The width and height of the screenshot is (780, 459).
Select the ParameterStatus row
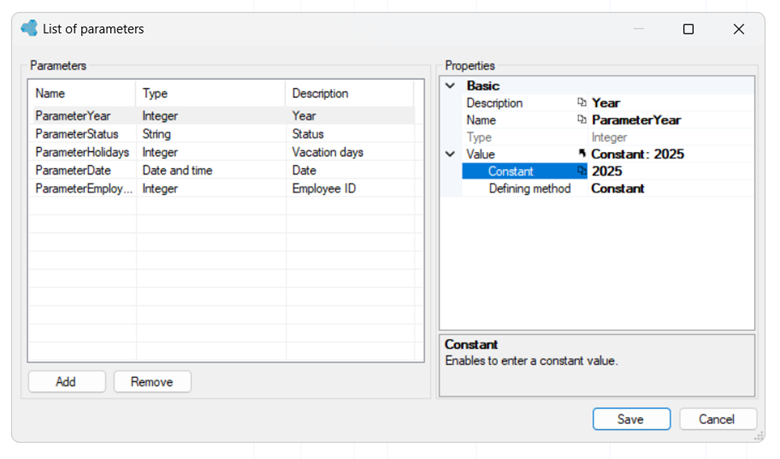pos(224,134)
